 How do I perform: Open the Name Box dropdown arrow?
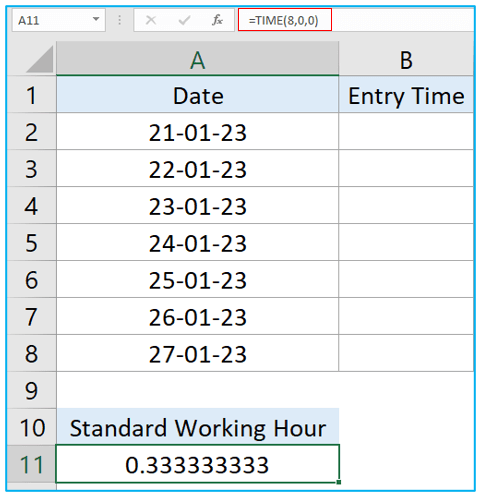coord(96,19)
